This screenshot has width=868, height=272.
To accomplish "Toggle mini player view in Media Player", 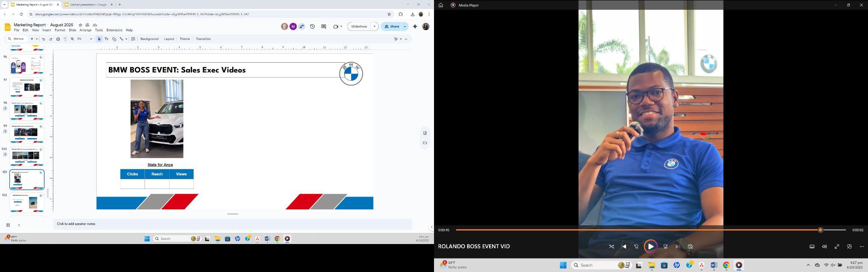I will coord(849,247).
